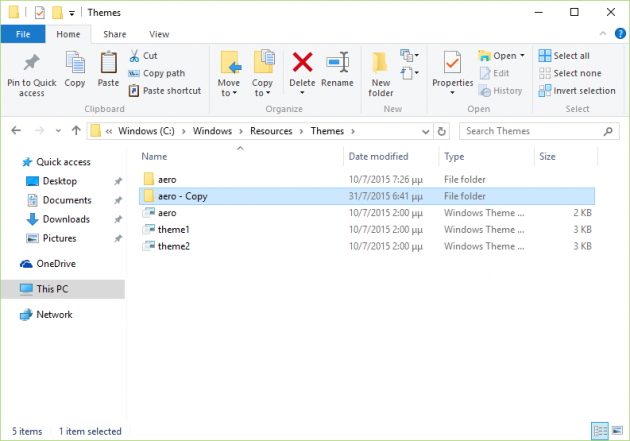
Task: Click the red Delete X icon
Action: (303, 63)
